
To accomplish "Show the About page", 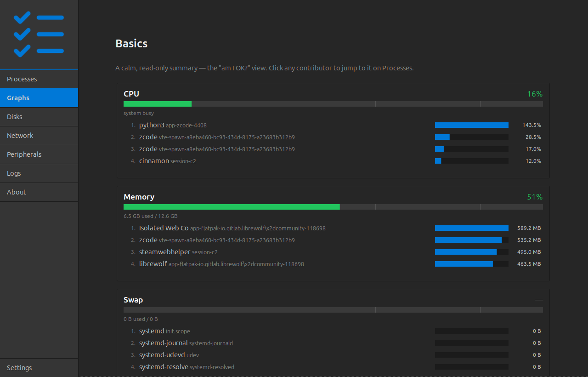I will pos(39,192).
